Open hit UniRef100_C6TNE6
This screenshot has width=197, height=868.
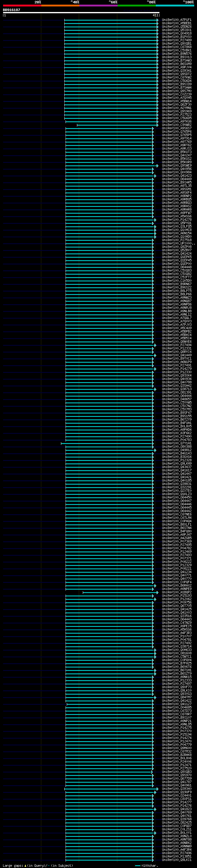click(177, 514)
